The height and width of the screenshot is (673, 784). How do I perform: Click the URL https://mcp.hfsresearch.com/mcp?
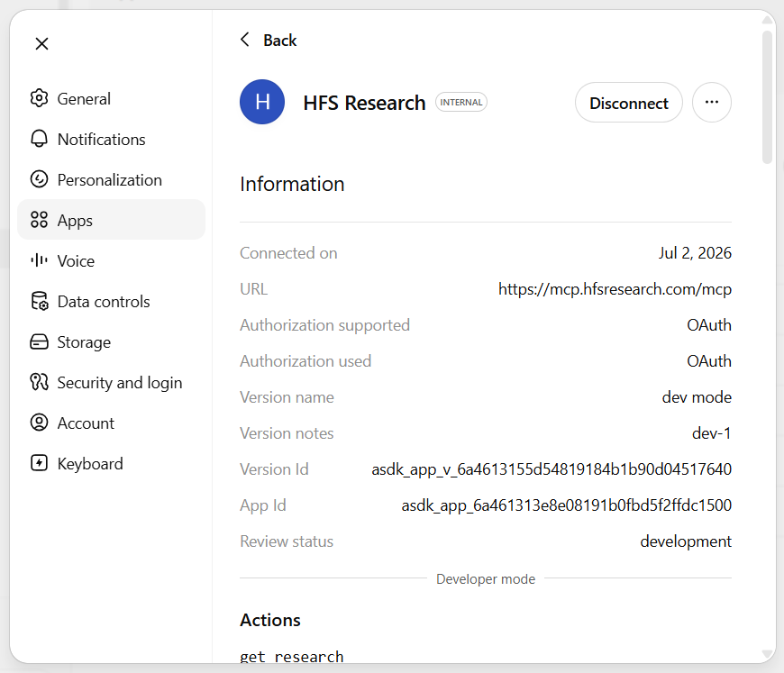pos(615,289)
